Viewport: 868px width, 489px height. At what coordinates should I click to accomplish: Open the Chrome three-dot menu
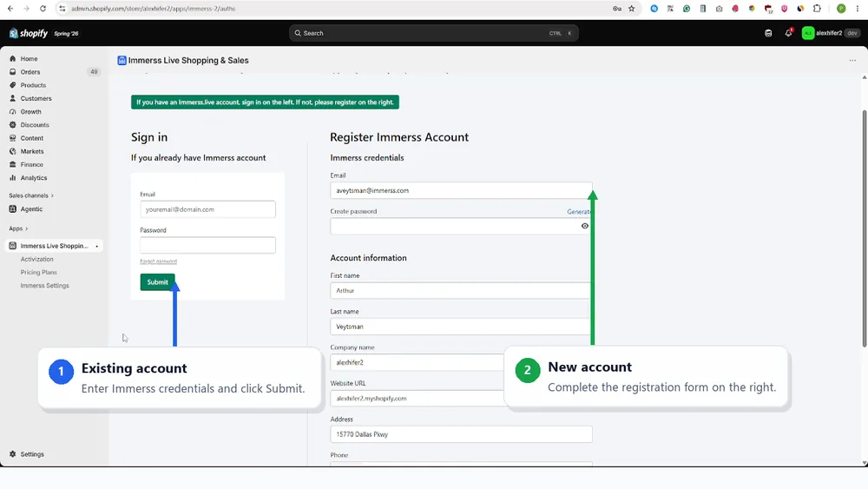pos(858,9)
